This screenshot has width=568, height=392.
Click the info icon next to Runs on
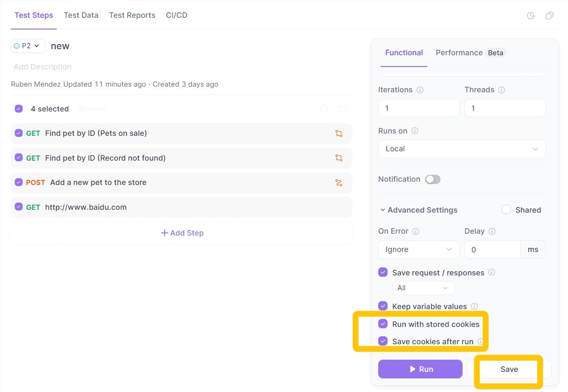[415, 131]
